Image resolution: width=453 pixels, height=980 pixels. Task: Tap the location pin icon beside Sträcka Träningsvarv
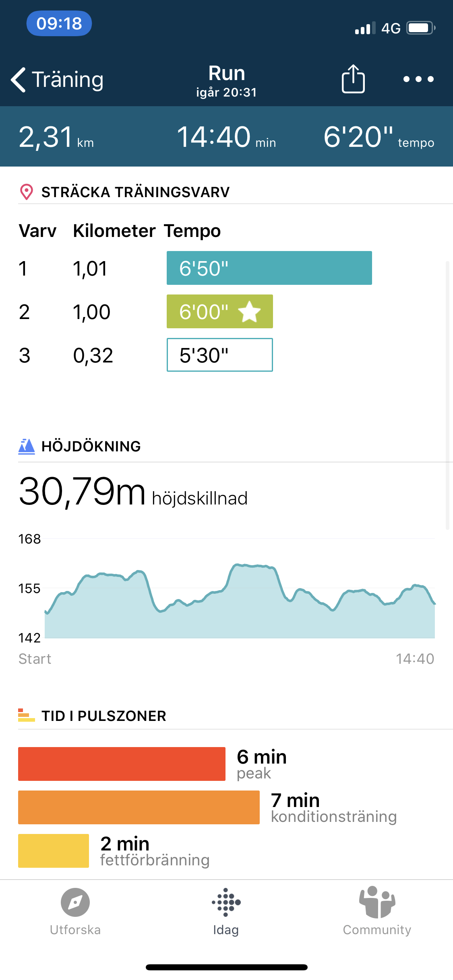(27, 192)
